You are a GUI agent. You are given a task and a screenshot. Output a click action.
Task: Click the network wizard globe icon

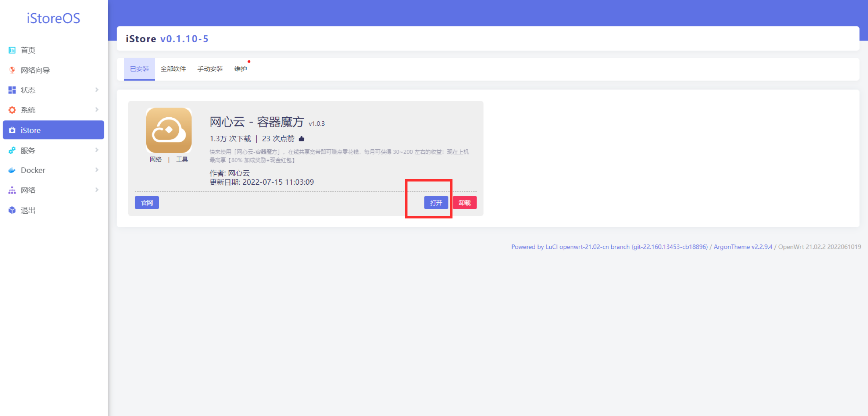point(12,70)
